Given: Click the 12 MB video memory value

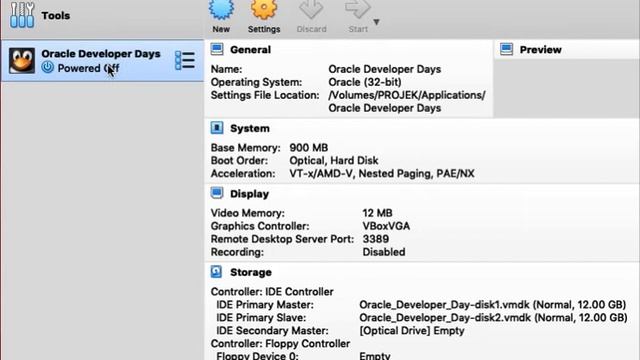Looking at the screenshot, I should [377, 213].
